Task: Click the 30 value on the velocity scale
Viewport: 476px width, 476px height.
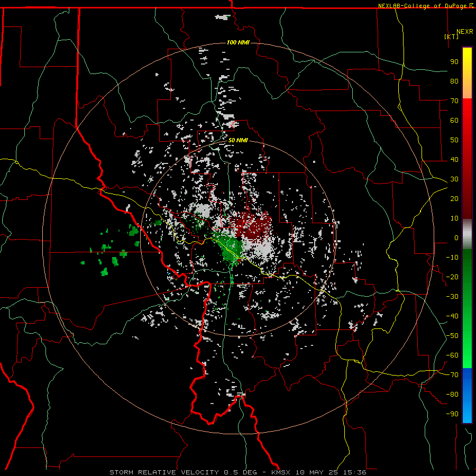Action: pos(454,179)
